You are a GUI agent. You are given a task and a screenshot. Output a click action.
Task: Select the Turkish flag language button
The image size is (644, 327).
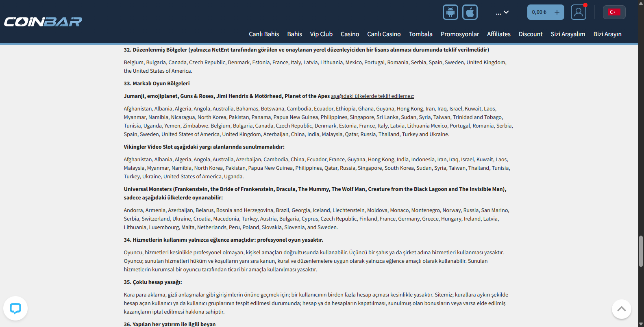[x=614, y=12]
